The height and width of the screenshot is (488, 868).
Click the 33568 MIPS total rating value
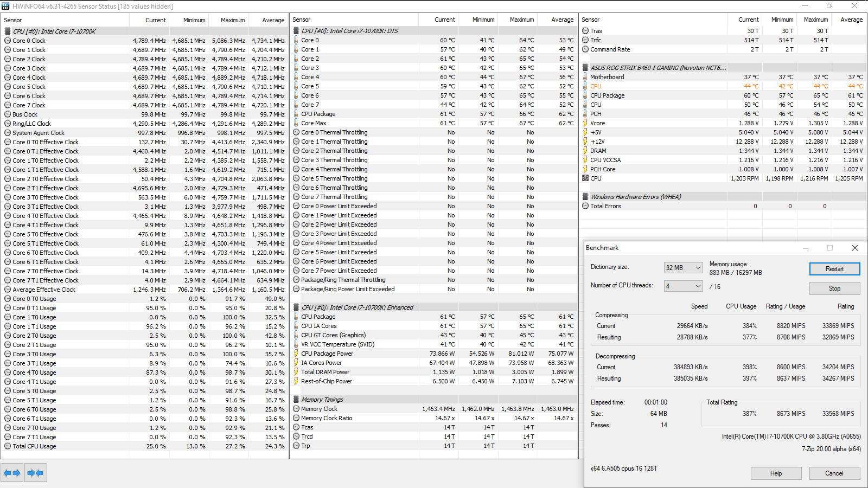[838, 414]
